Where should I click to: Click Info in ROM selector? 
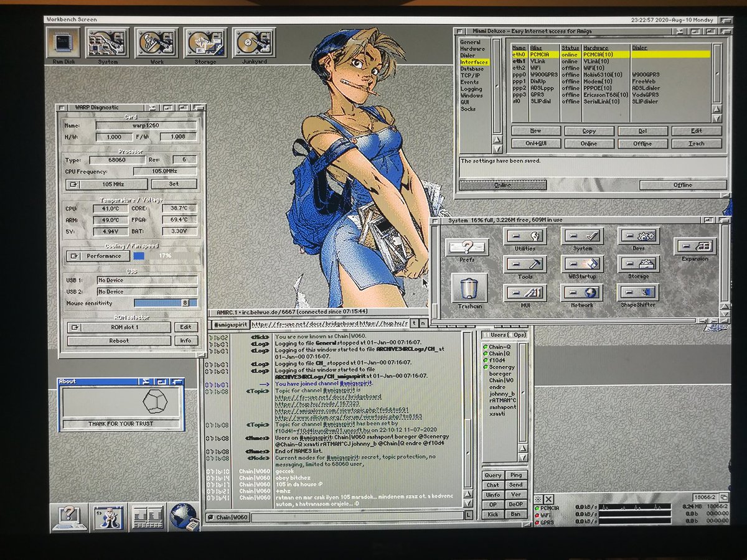(186, 341)
